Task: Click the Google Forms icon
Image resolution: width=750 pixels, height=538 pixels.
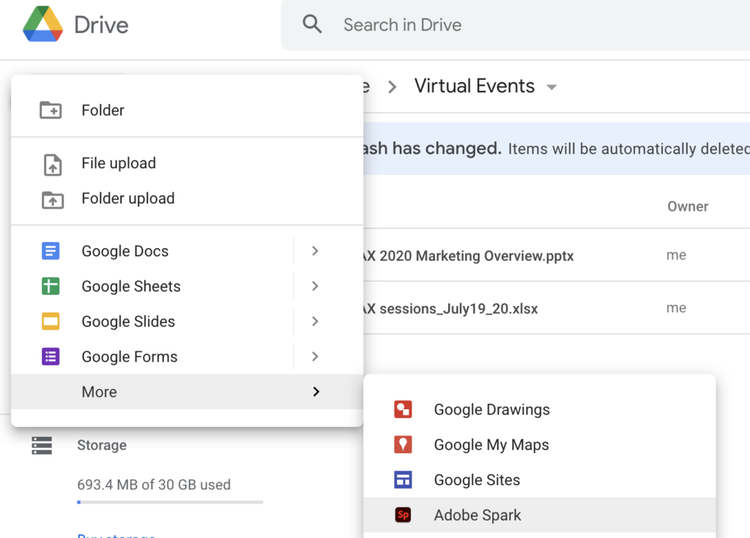Action: click(51, 357)
